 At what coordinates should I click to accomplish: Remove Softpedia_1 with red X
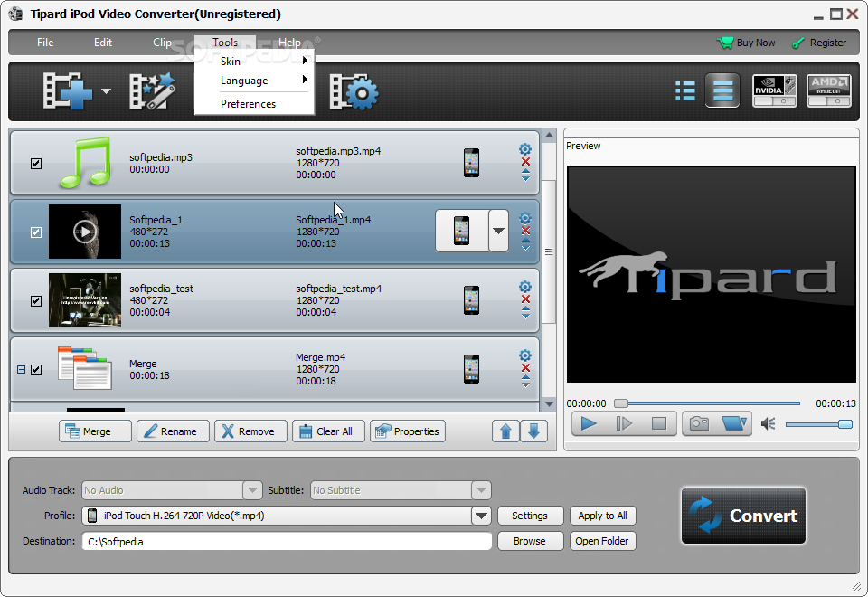click(525, 231)
